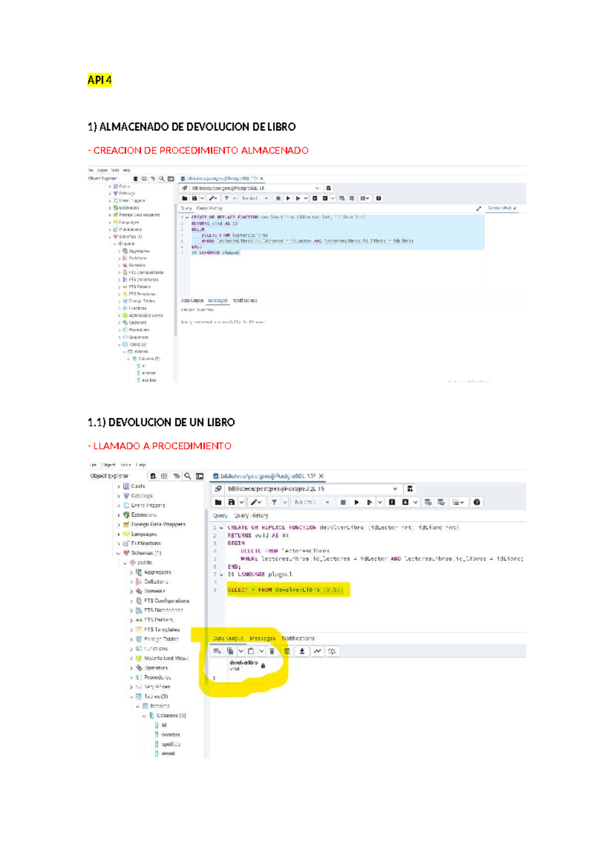Open the No limit dropdown in second pgAdmin
Screen dimensions: 614x868
point(312,502)
